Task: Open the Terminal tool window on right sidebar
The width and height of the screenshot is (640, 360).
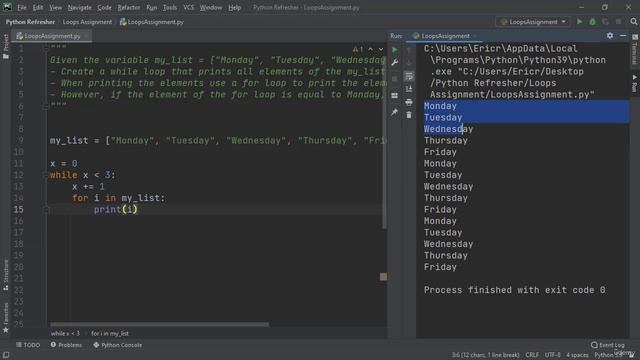Action: (x=635, y=50)
